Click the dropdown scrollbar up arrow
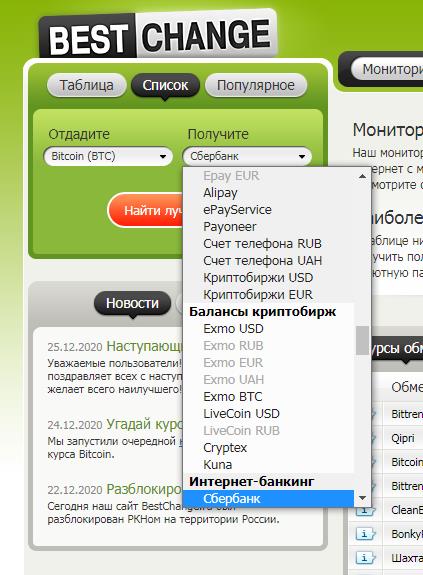This screenshot has height=575, width=423. click(x=363, y=176)
